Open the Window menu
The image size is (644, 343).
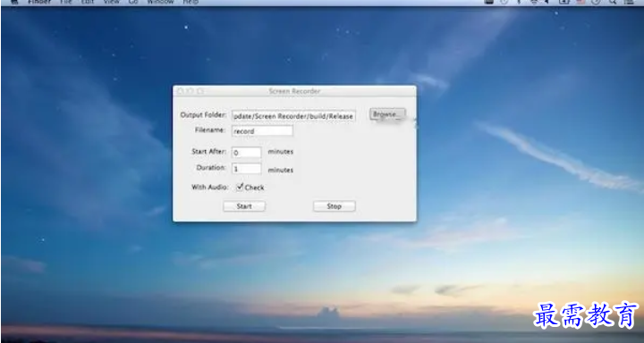[160, 2]
